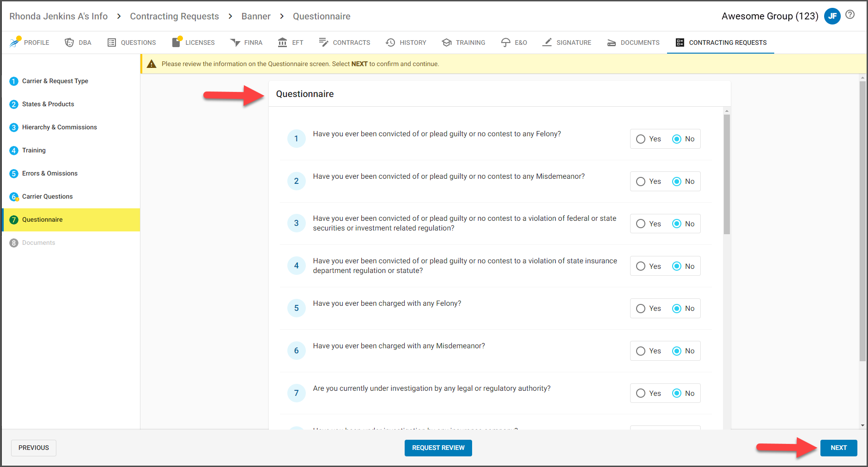Click step 2 circle for States & Products

(x=14, y=104)
